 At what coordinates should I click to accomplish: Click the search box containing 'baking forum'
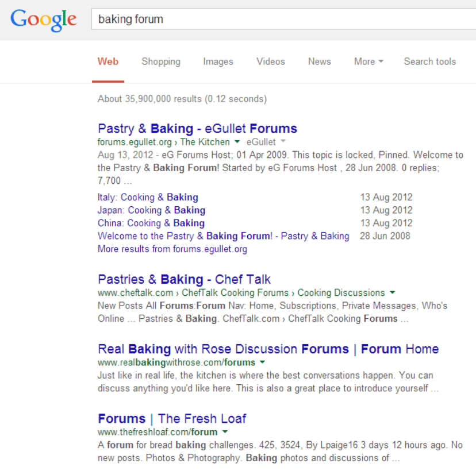283,19
